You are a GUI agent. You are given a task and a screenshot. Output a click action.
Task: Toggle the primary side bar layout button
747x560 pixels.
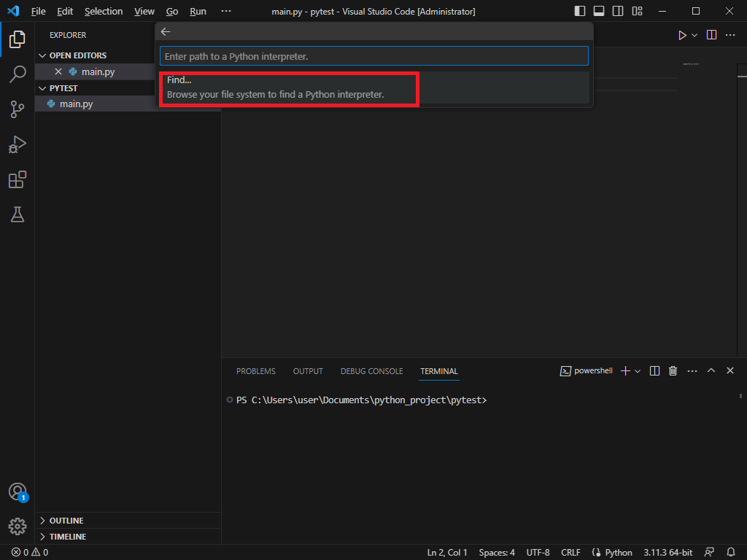tap(580, 12)
